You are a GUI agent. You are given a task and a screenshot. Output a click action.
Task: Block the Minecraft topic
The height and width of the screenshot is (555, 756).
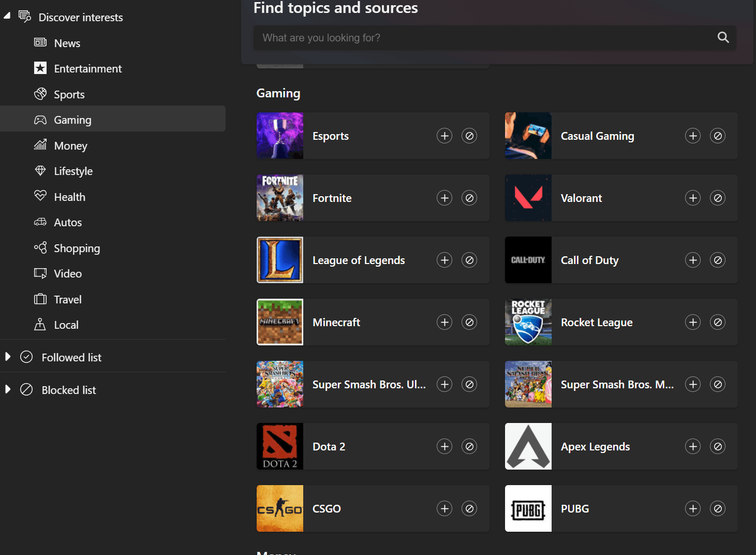click(469, 322)
